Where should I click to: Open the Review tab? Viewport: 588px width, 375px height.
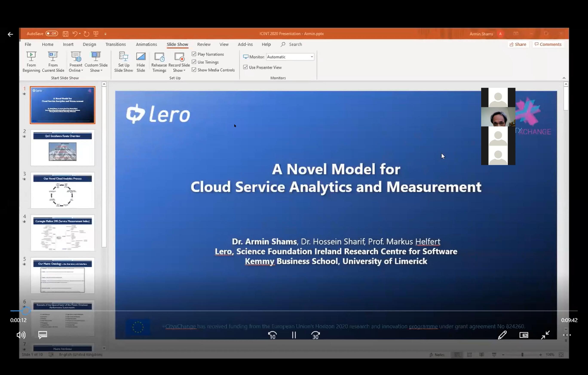coord(204,45)
